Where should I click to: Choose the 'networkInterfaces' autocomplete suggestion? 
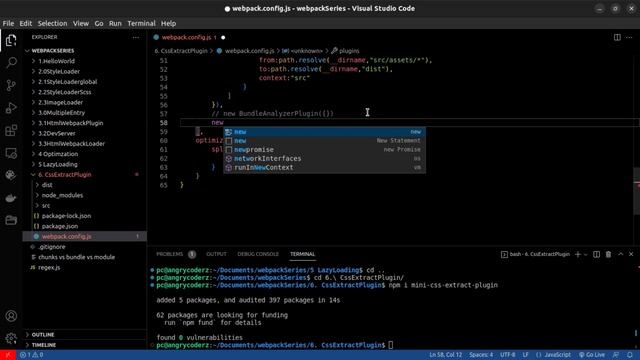coord(324,159)
